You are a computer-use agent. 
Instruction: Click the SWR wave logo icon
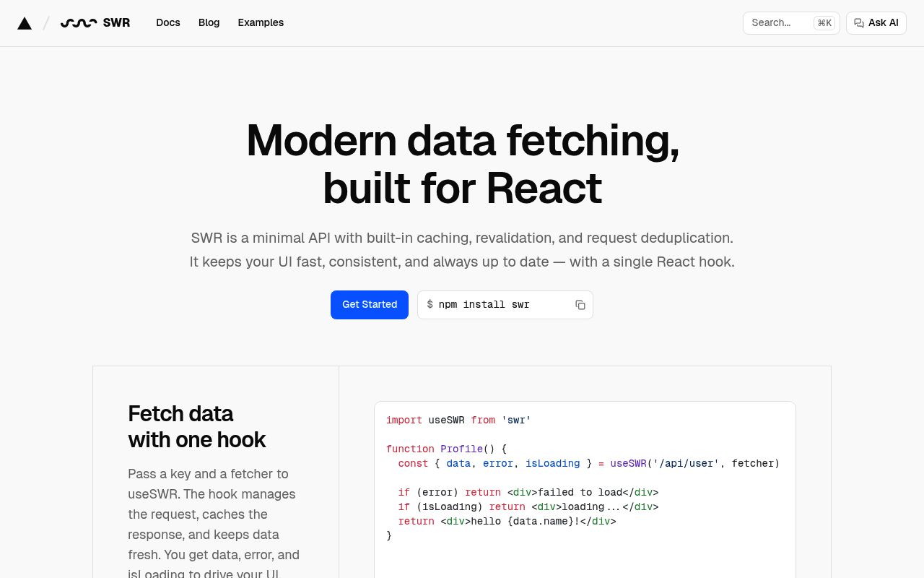pos(78,23)
